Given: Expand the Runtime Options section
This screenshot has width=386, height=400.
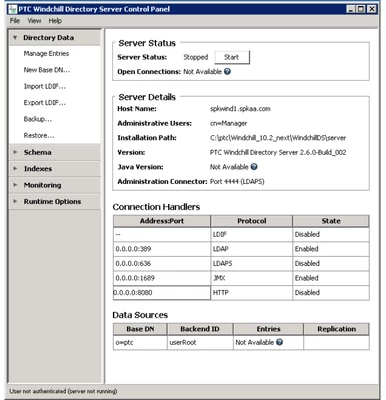Looking at the screenshot, I should (x=15, y=201).
